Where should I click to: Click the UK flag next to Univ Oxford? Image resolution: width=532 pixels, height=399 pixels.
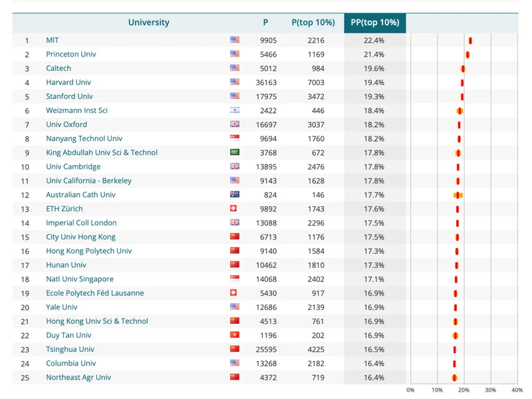click(234, 124)
